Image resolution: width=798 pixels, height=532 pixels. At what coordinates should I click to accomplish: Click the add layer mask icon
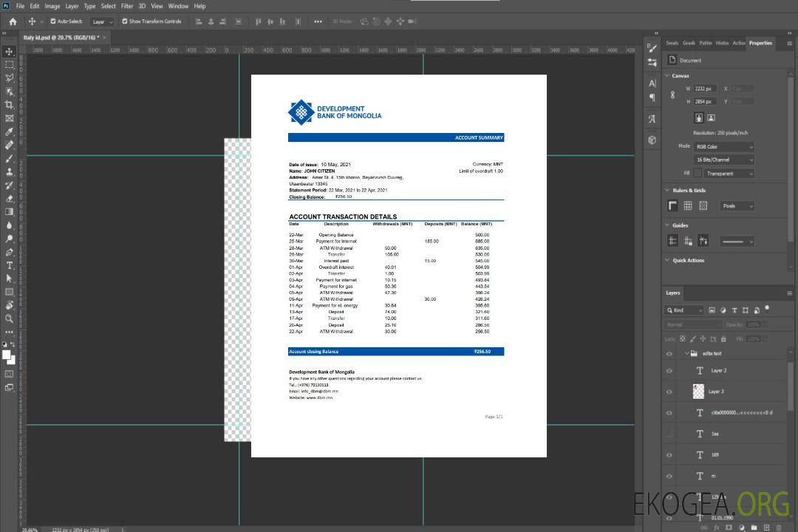point(729,528)
